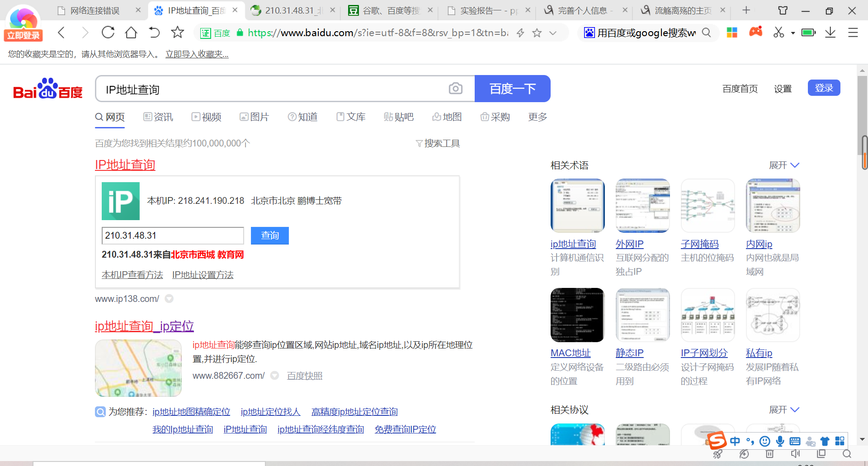Click the lightning speed-mode icon in address bar

(521, 33)
